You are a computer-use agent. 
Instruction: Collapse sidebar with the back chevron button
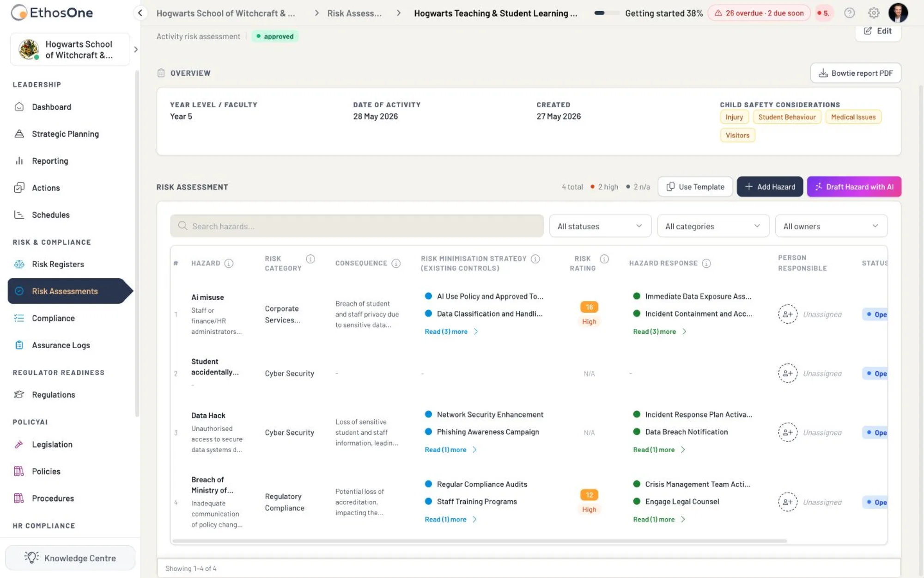coord(140,13)
